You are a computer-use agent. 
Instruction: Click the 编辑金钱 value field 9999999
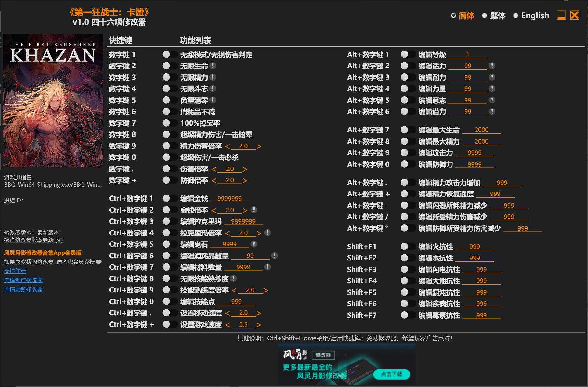[x=230, y=199]
